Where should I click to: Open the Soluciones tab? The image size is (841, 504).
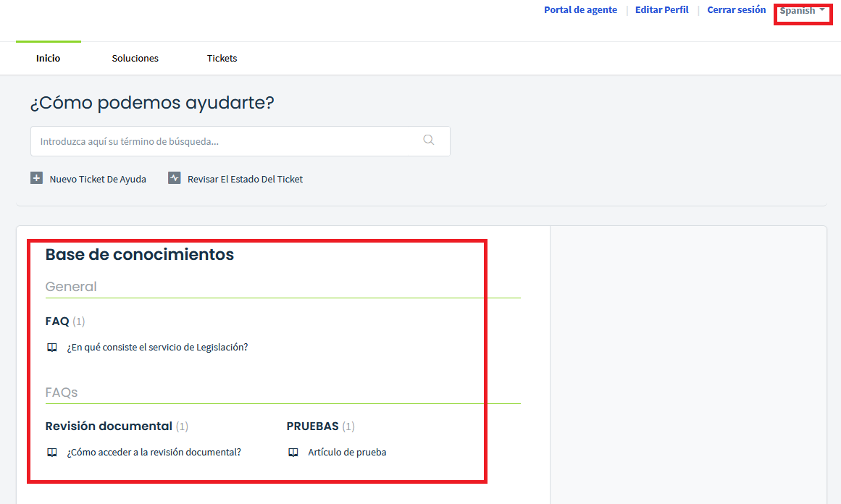135,58
